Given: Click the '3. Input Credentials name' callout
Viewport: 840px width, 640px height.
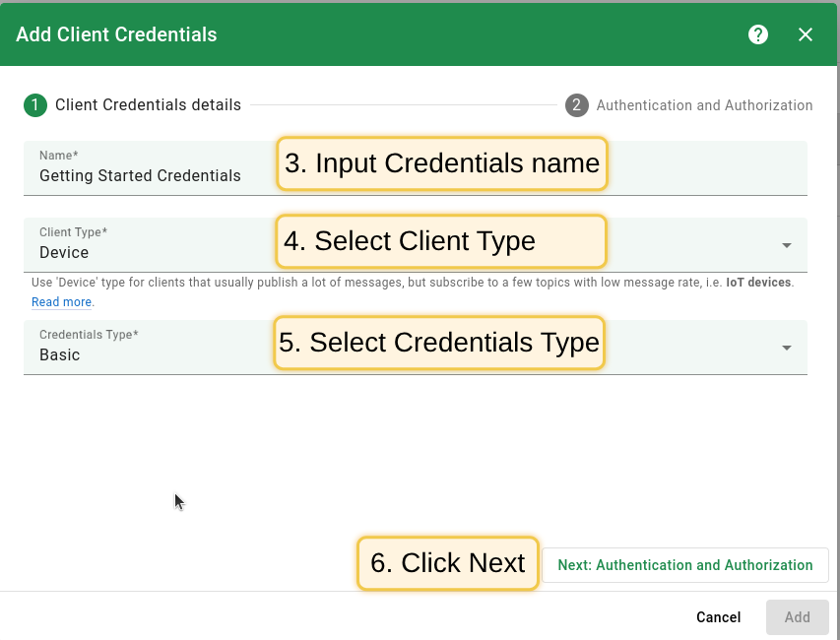Looking at the screenshot, I should (441, 163).
